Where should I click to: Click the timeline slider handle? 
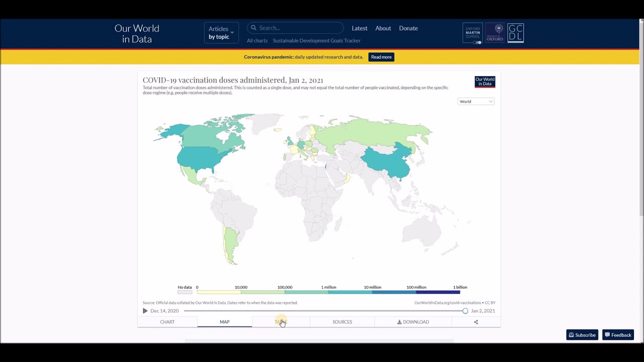465,311
